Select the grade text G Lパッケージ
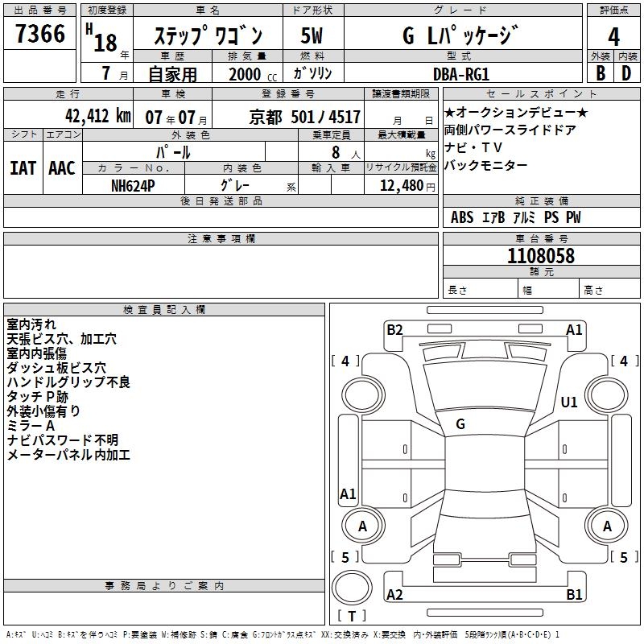The image size is (644, 644). (x=460, y=35)
